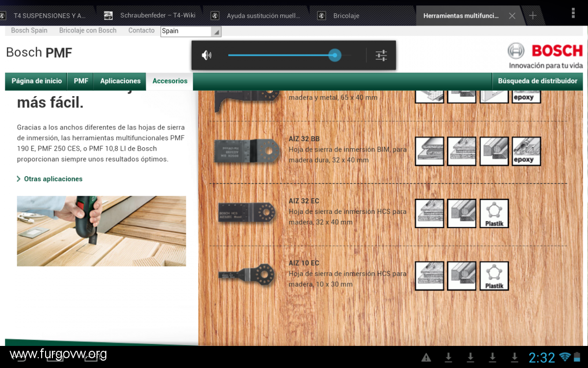The height and width of the screenshot is (368, 588).
Task: Click the AIZ 10 EC product name
Action: tap(304, 263)
